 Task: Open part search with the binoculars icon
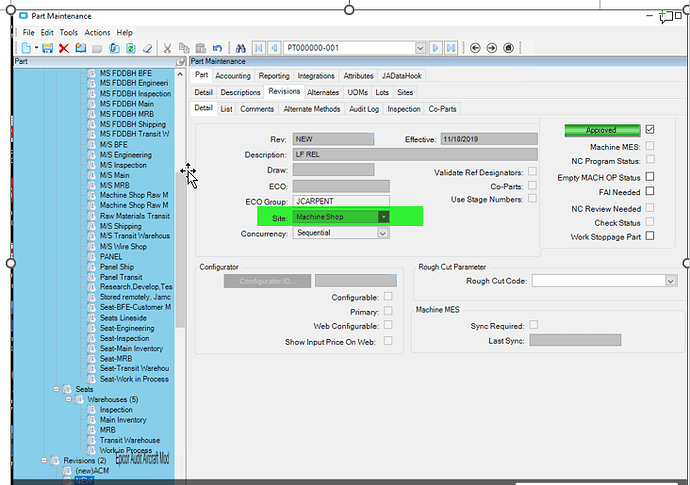coord(240,48)
